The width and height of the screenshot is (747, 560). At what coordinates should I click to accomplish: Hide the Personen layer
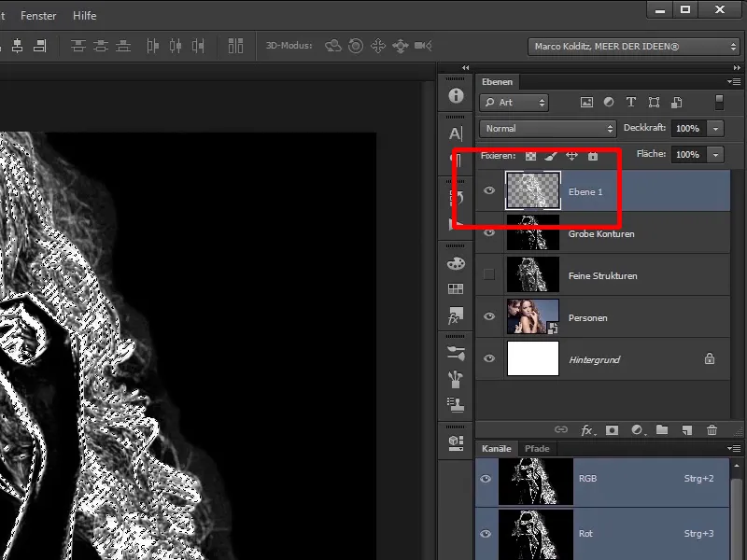pyautogui.click(x=489, y=316)
